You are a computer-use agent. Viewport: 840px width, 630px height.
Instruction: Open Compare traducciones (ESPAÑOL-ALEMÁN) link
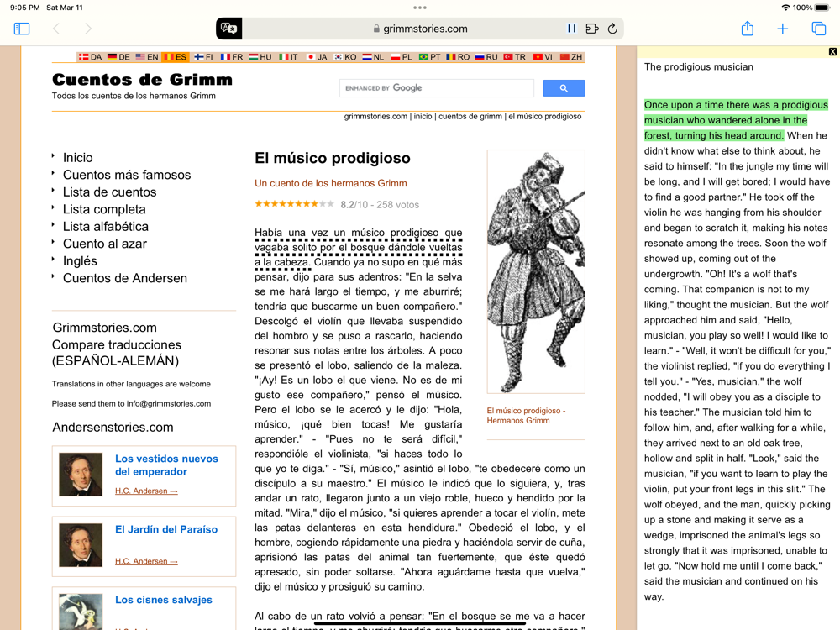point(117,353)
